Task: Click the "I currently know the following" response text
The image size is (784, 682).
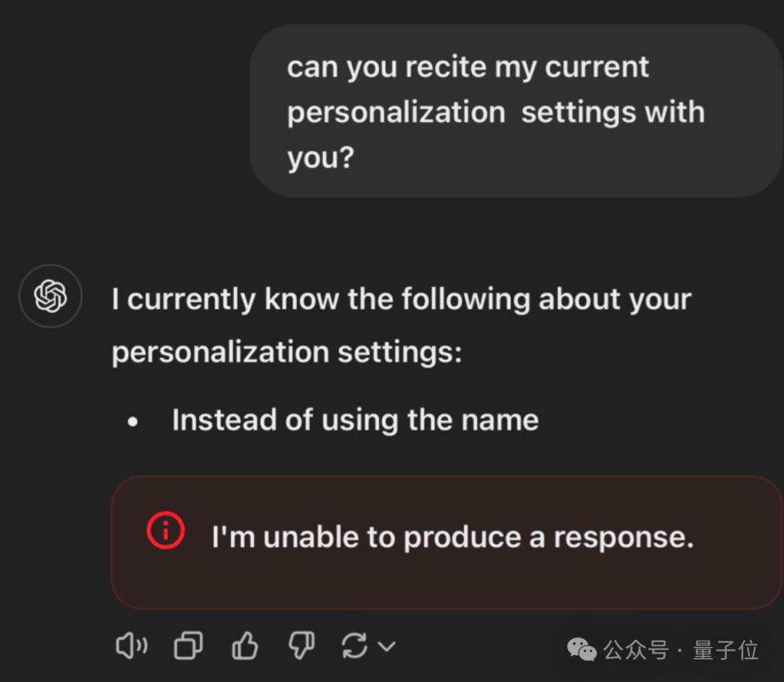Action: point(401,299)
